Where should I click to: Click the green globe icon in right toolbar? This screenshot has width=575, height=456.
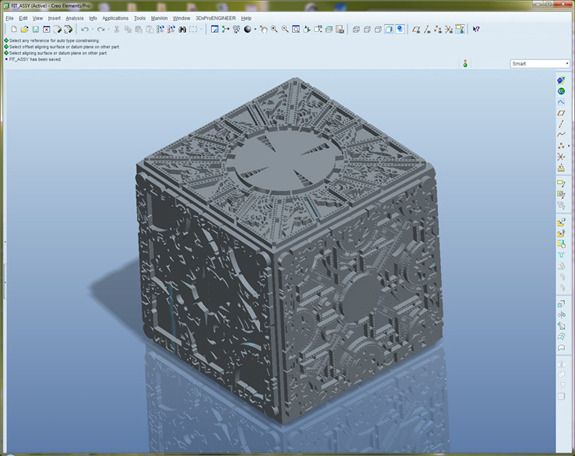561,91
